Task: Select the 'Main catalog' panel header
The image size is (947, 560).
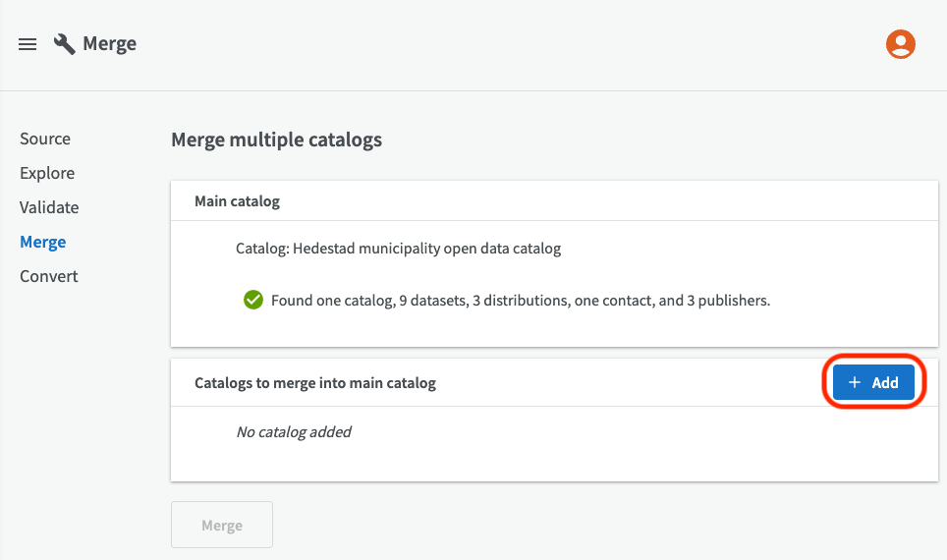Action: coord(237,200)
